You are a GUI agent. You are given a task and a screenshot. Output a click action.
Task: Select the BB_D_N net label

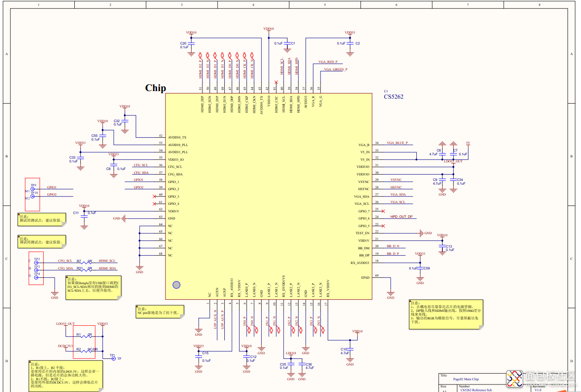click(393, 246)
